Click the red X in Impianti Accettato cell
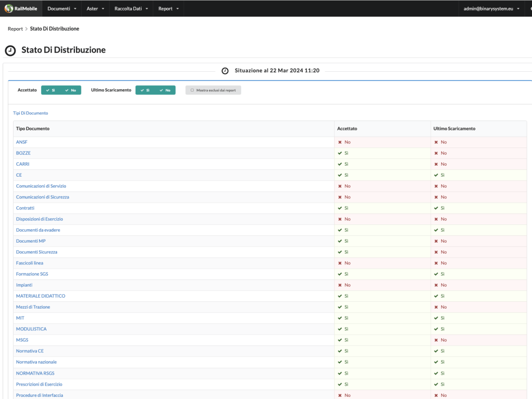Screen dimensions: 532x399 [340, 285]
